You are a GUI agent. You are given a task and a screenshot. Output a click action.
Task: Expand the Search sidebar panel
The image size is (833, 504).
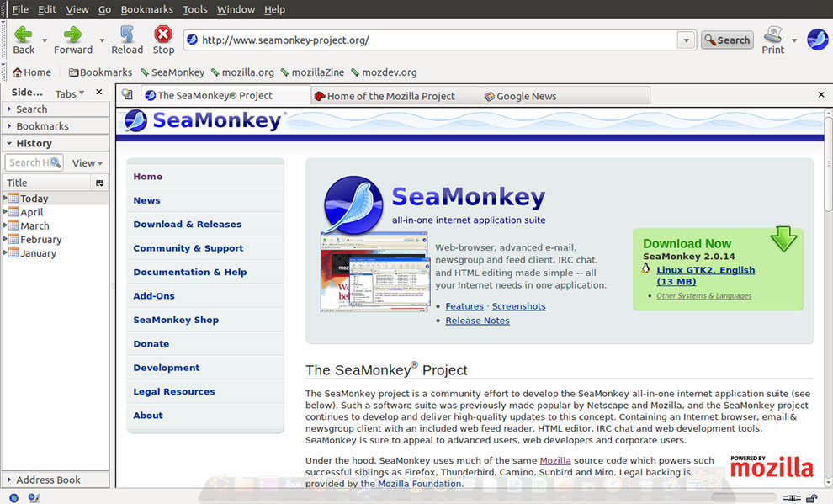pyautogui.click(x=56, y=109)
